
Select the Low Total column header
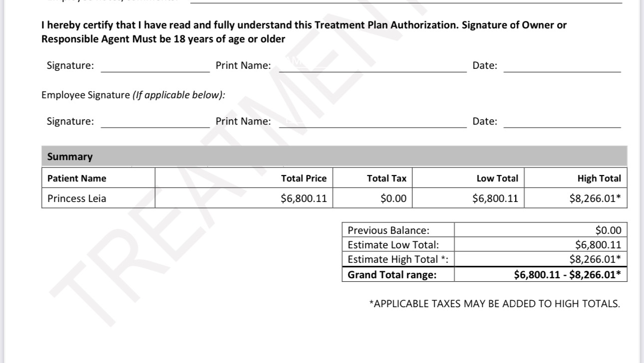(497, 179)
